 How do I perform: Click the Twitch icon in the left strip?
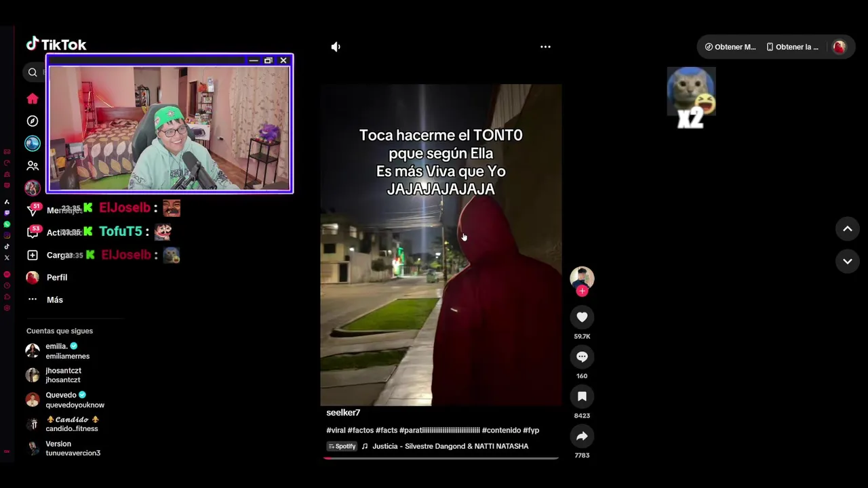pyautogui.click(x=7, y=213)
